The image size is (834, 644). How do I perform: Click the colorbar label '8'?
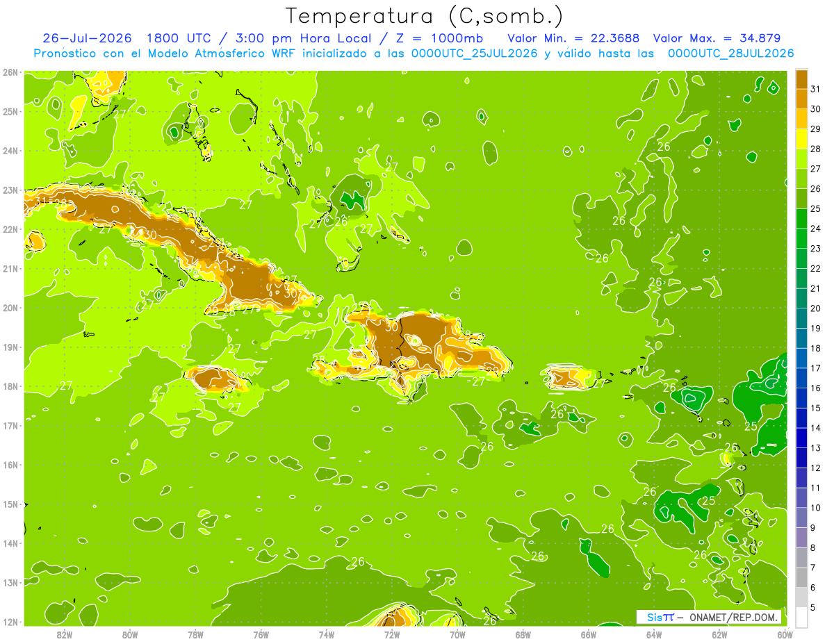[813, 548]
